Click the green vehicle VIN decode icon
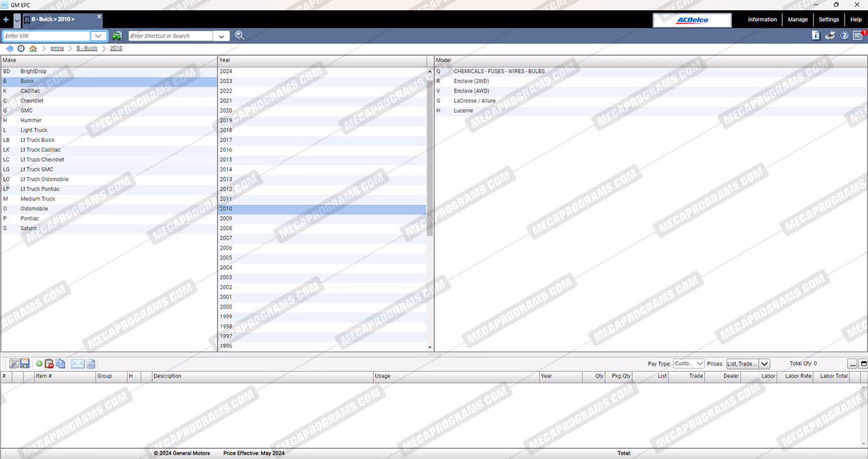The height and width of the screenshot is (459, 868). pyautogui.click(x=117, y=36)
